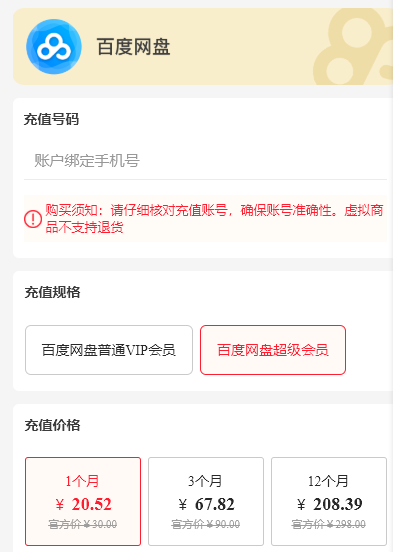Click the ¥208.39 price text
The image size is (393, 552).
coord(330,504)
